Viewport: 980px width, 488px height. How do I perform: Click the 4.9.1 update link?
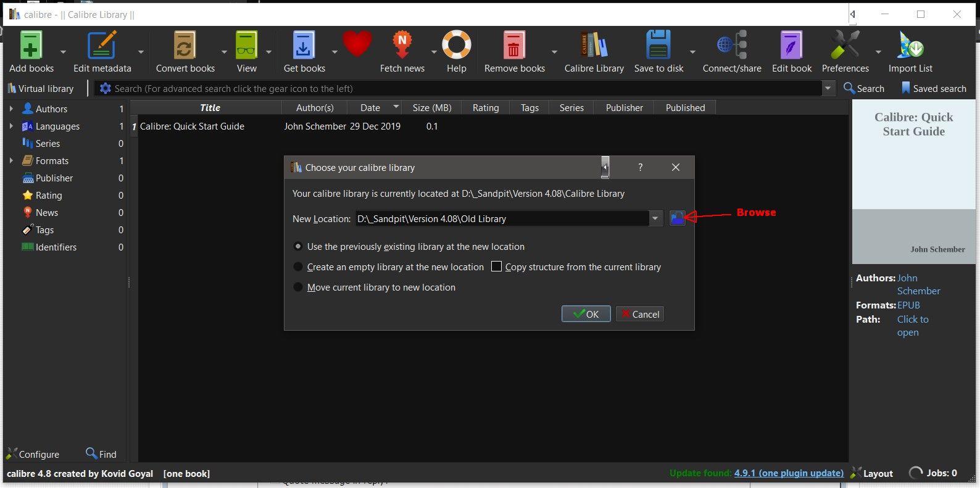[x=789, y=473]
